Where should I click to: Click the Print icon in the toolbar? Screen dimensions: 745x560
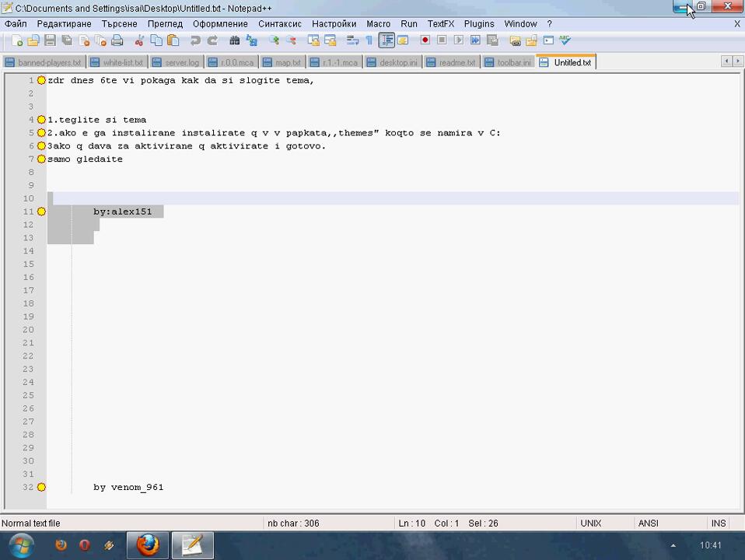tap(117, 40)
